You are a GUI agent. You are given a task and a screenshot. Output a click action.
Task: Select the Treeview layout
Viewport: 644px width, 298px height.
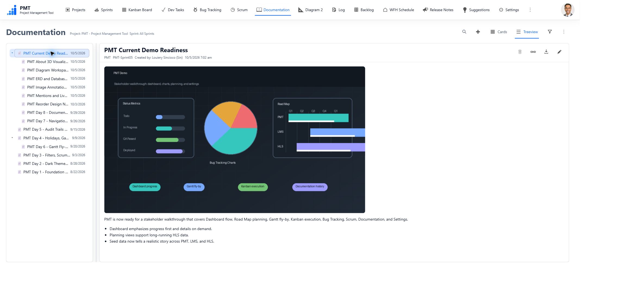click(x=527, y=32)
